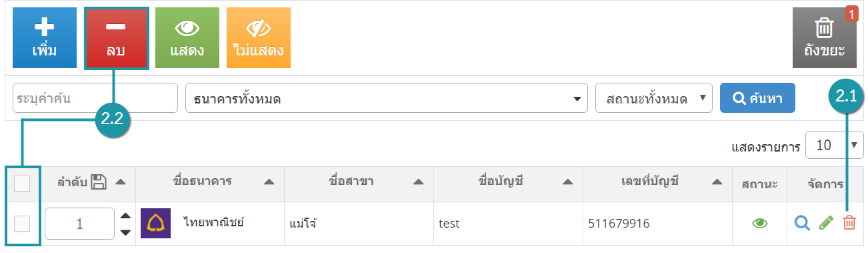Increase order number with up arrow
Screen dimensions: 868x253
point(125,216)
